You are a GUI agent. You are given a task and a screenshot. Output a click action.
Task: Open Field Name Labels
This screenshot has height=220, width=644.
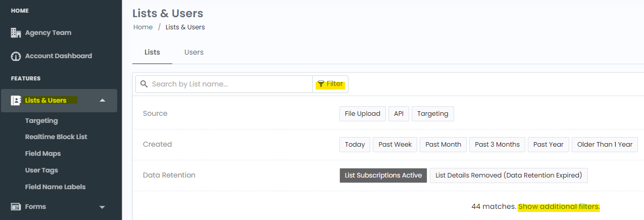[x=56, y=187]
